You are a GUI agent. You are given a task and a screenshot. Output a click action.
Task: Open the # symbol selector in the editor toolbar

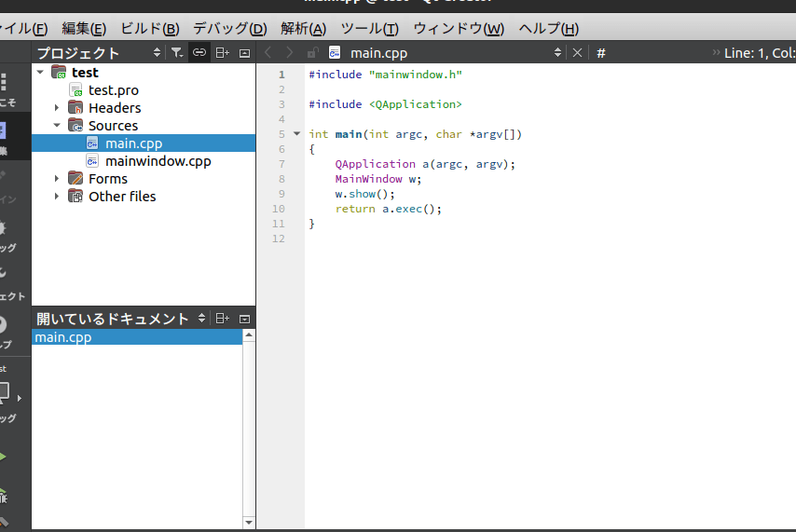[x=601, y=53]
